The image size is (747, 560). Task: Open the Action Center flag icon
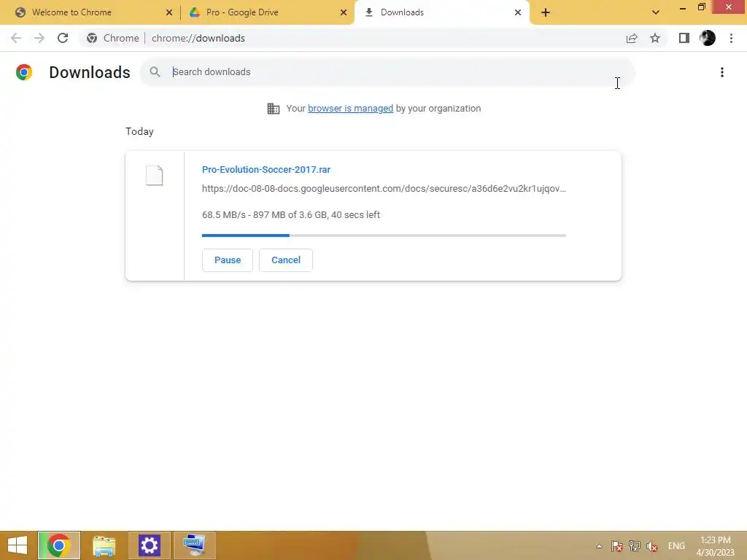pos(617,546)
